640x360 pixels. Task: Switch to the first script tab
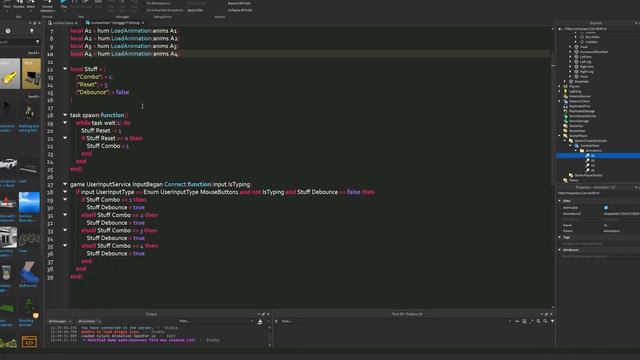click(62, 23)
